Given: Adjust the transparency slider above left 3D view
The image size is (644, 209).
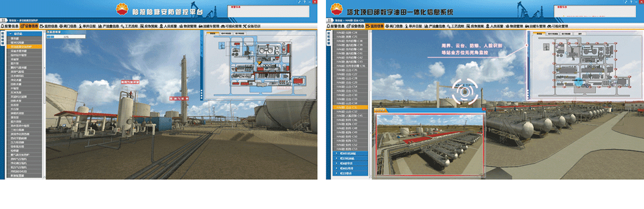Looking at the screenshot, I should (x=66, y=36).
